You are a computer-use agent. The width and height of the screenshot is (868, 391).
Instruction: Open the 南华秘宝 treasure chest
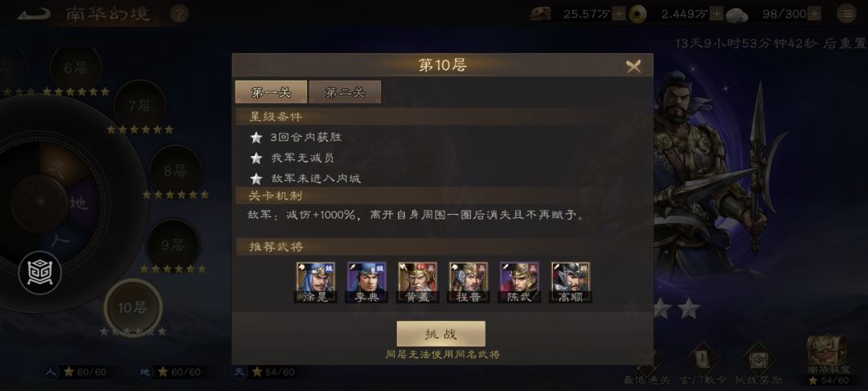(827, 350)
